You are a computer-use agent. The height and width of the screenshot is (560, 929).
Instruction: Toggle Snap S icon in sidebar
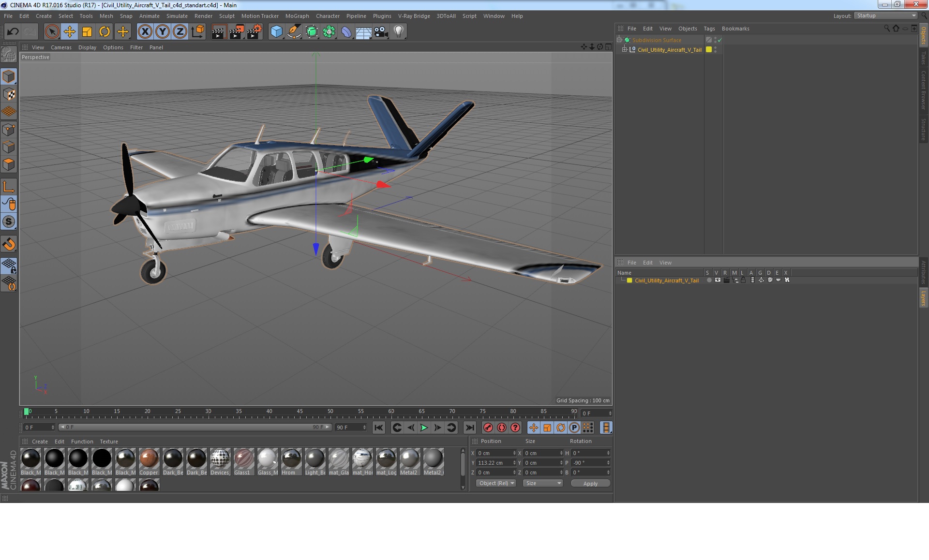[x=9, y=222]
